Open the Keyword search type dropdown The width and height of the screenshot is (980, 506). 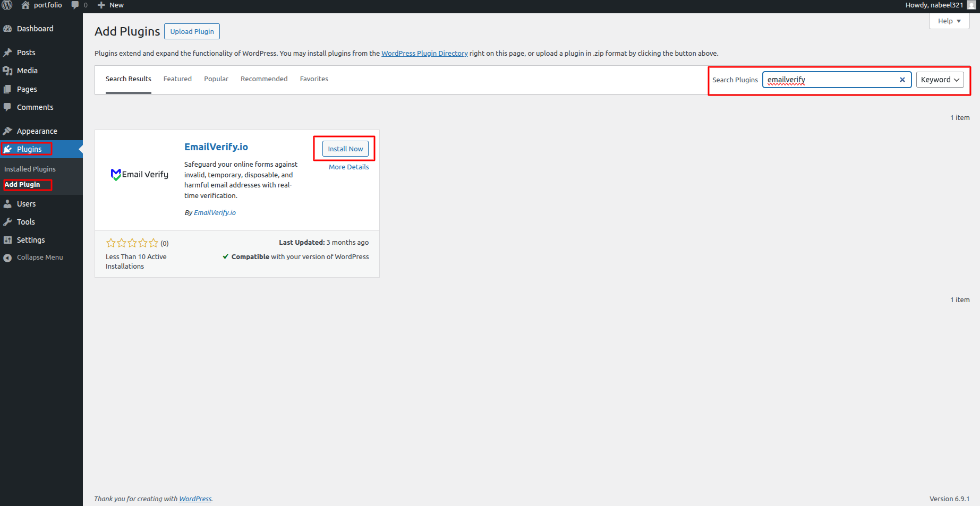point(940,80)
